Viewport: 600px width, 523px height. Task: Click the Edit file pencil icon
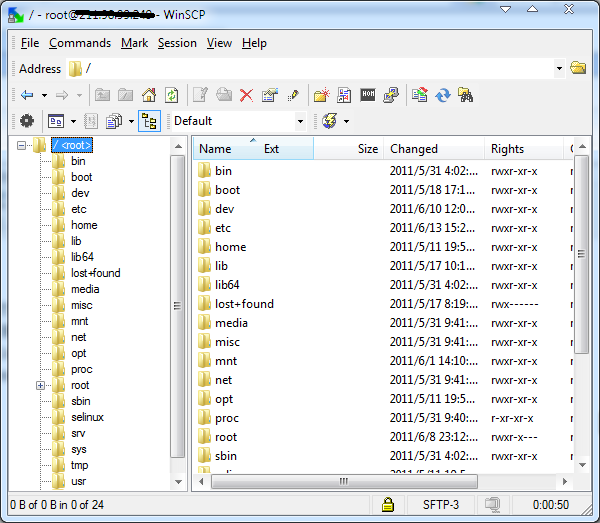coord(200,95)
